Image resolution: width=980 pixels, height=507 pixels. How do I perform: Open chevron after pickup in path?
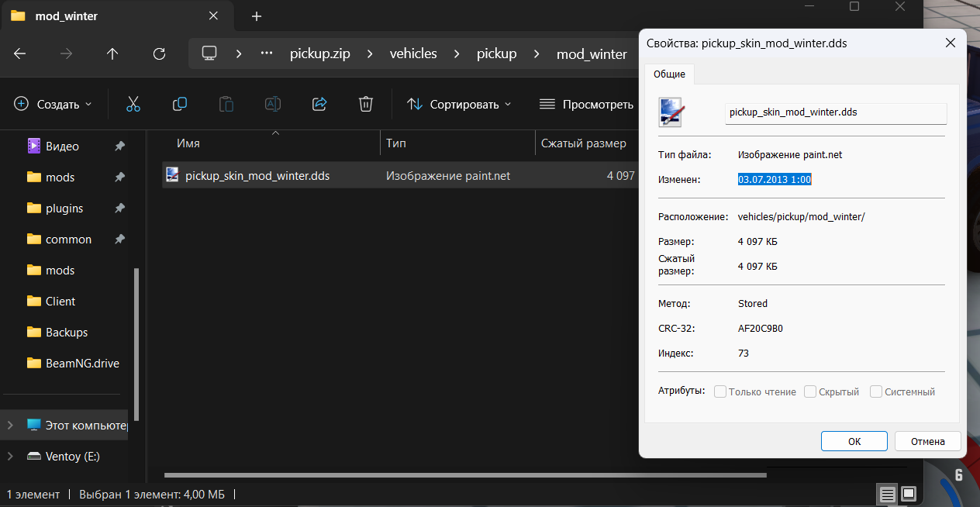(x=537, y=53)
